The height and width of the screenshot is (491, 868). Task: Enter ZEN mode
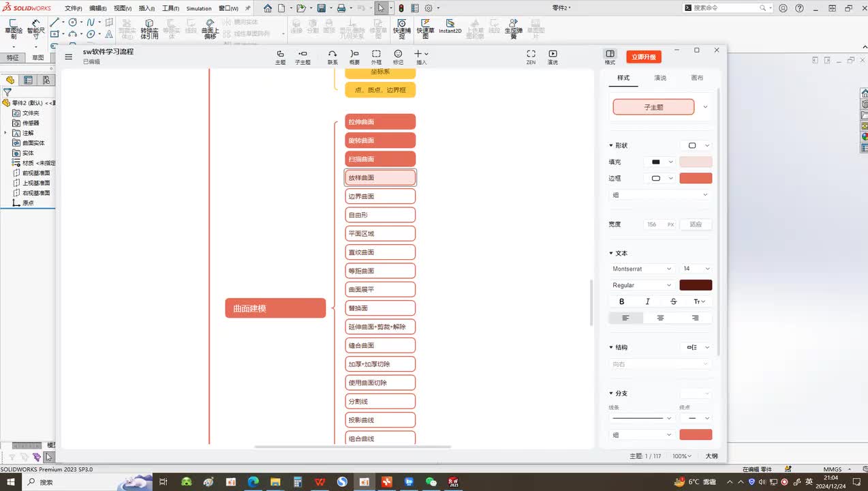click(531, 54)
